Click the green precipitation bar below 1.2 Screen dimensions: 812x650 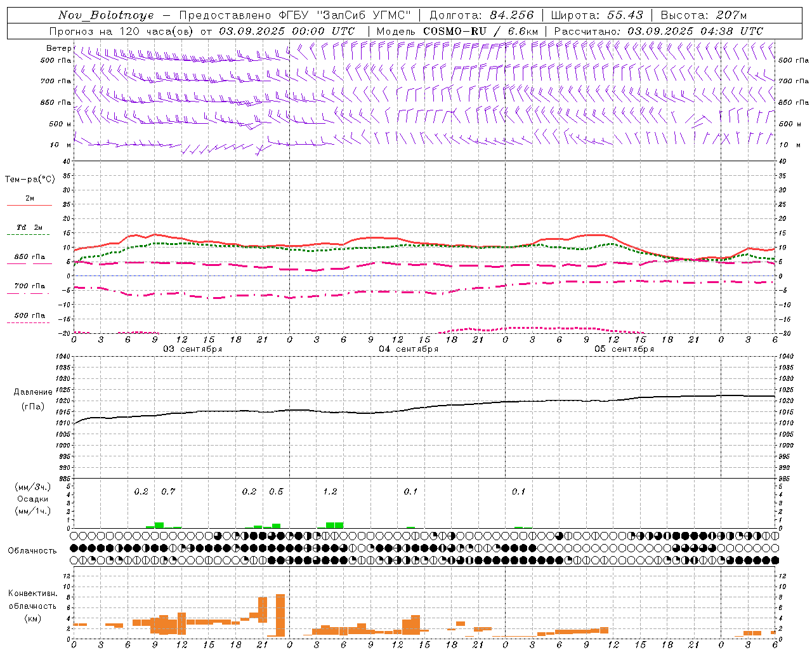334,525
